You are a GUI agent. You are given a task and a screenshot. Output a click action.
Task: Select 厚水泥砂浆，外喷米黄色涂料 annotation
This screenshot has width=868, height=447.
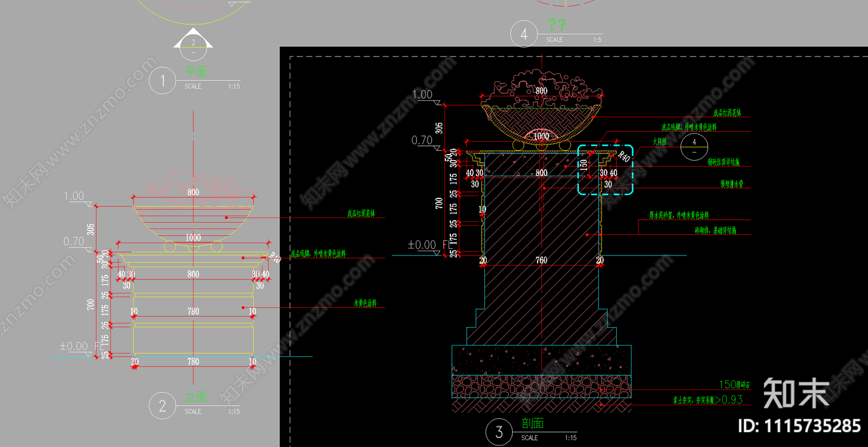coord(679,215)
